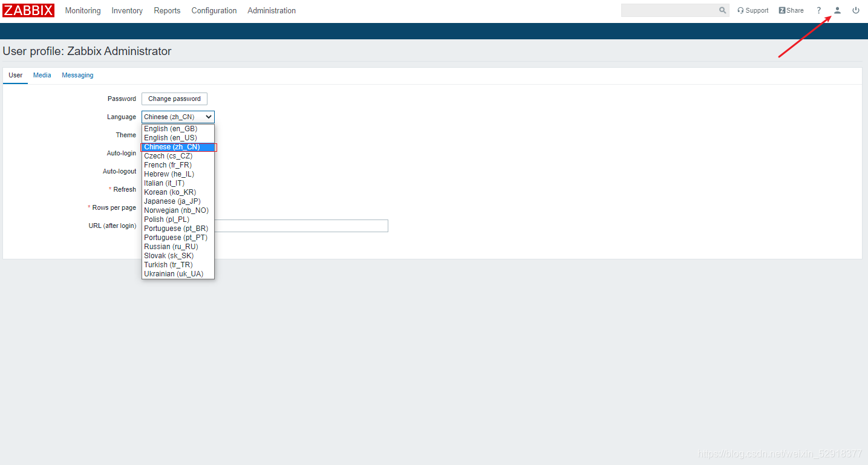Select Portuguese (pt_BR) language option

[178, 229]
